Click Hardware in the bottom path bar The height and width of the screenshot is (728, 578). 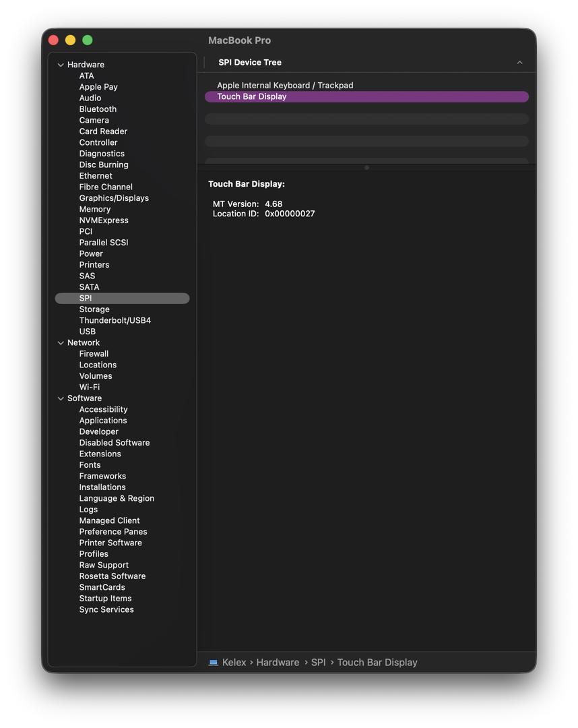278,663
